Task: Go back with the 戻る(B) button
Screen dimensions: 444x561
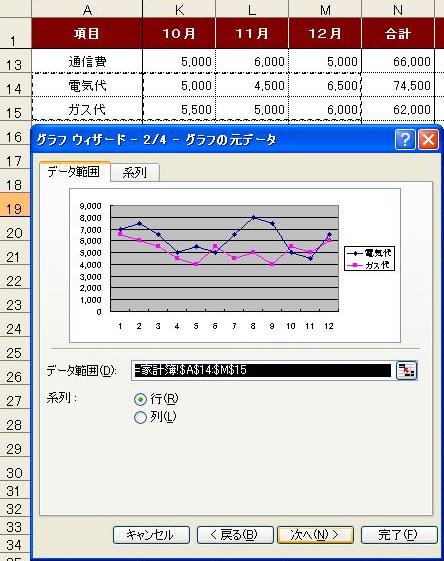Action: (235, 535)
